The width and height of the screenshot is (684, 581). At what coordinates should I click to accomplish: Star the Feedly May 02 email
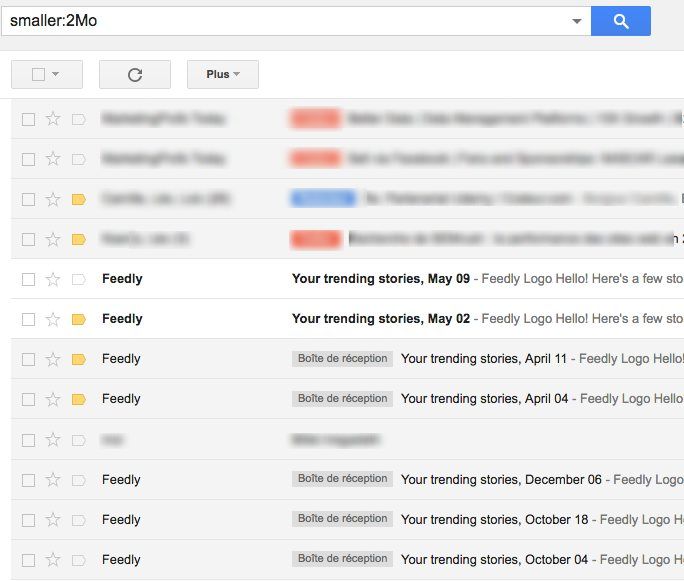(x=54, y=319)
